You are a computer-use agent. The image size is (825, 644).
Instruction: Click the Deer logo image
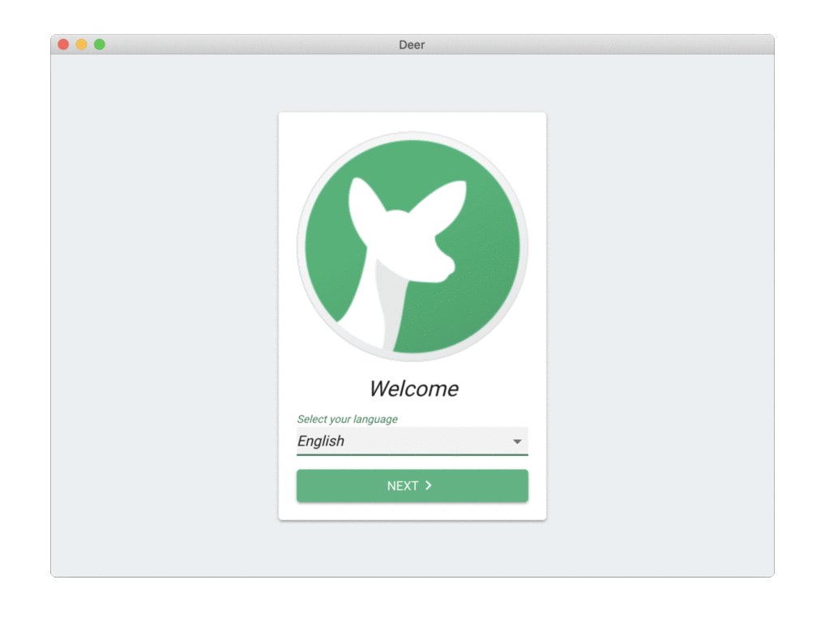(412, 246)
